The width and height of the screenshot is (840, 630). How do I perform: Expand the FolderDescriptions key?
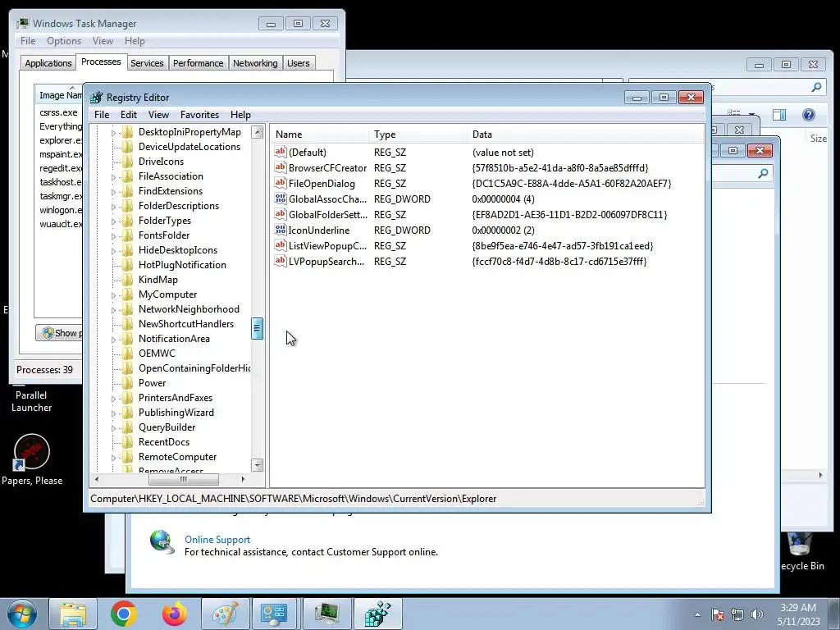[113, 206]
